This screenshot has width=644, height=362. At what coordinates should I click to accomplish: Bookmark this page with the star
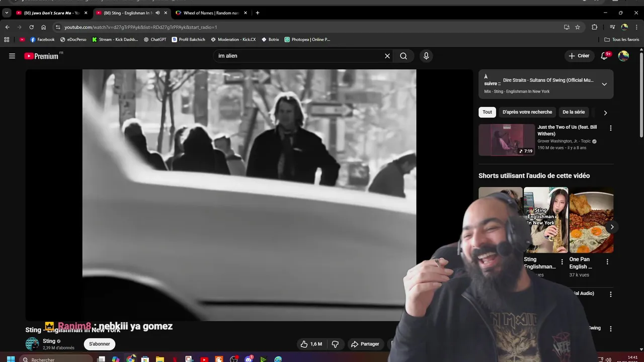coord(578,27)
